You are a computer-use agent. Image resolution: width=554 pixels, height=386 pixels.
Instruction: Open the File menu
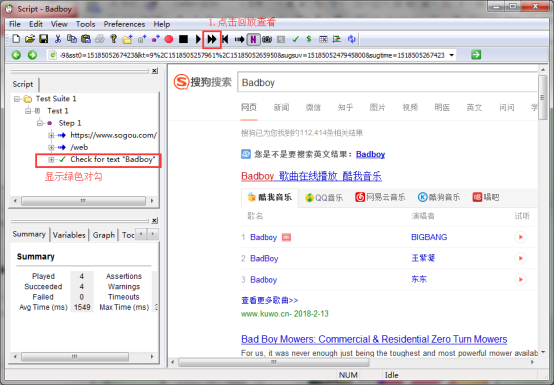(x=14, y=24)
